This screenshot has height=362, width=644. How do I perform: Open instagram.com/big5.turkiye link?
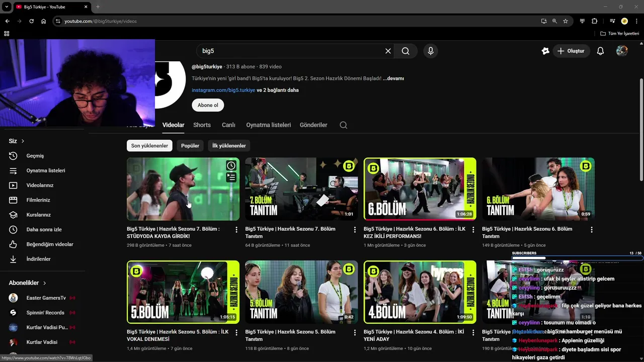point(223,90)
